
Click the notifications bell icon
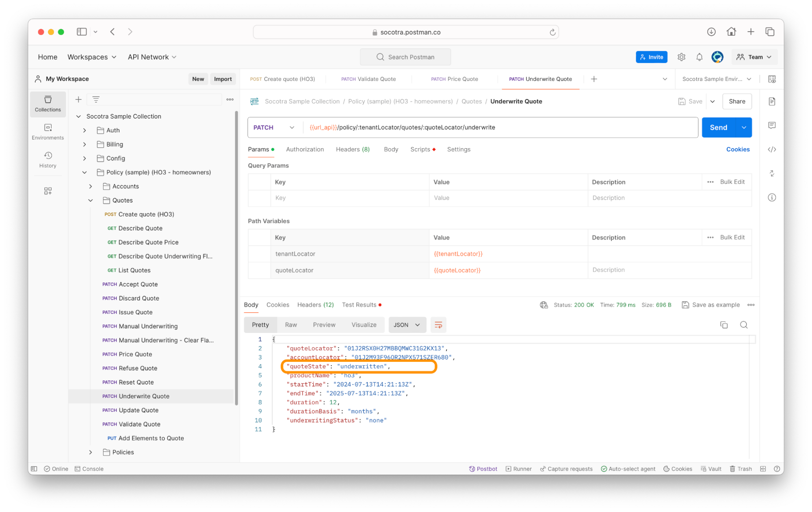point(699,57)
